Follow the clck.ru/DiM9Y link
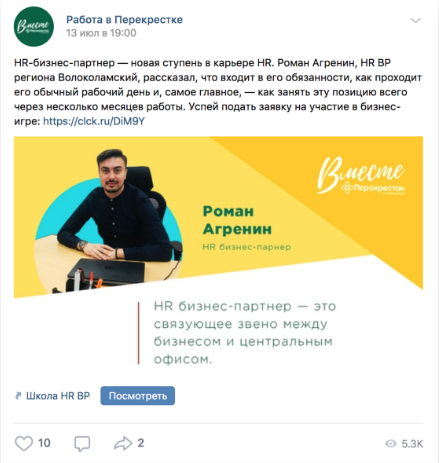 pyautogui.click(x=94, y=121)
